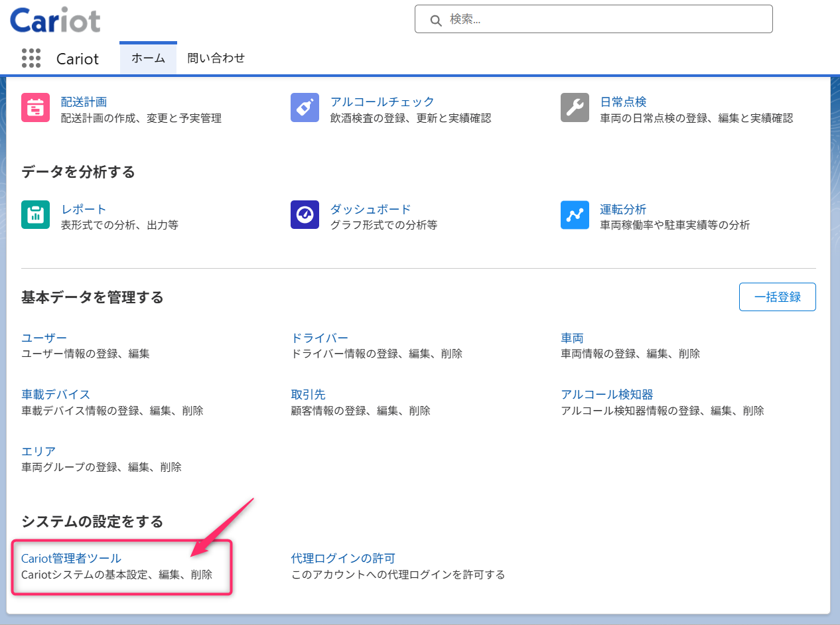The image size is (840, 625).
Task: Click text 車載デバイス情報の登録、編集、削除
Action: point(112,411)
